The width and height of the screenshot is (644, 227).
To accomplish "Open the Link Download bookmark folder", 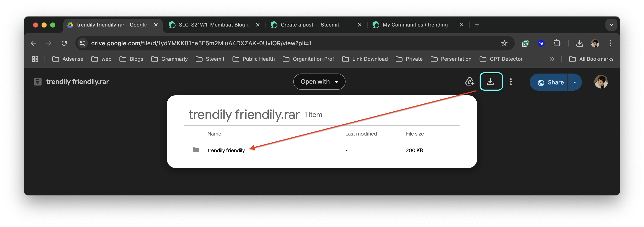I will point(365,59).
